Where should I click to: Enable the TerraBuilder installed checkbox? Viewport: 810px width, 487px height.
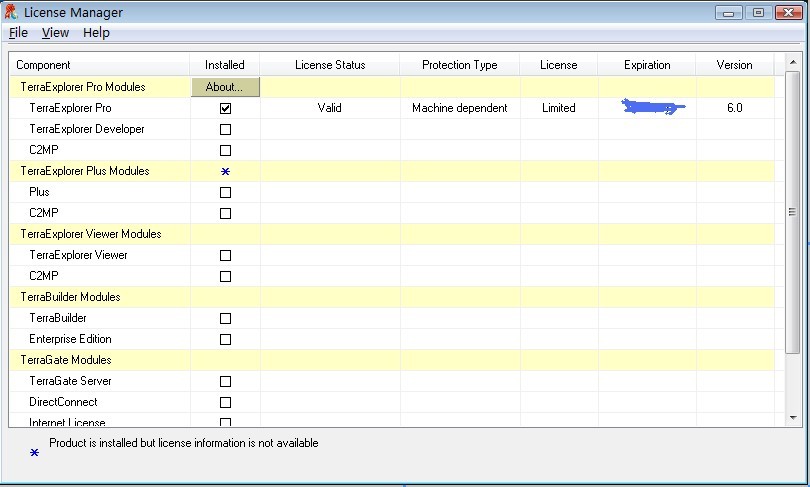click(x=225, y=318)
